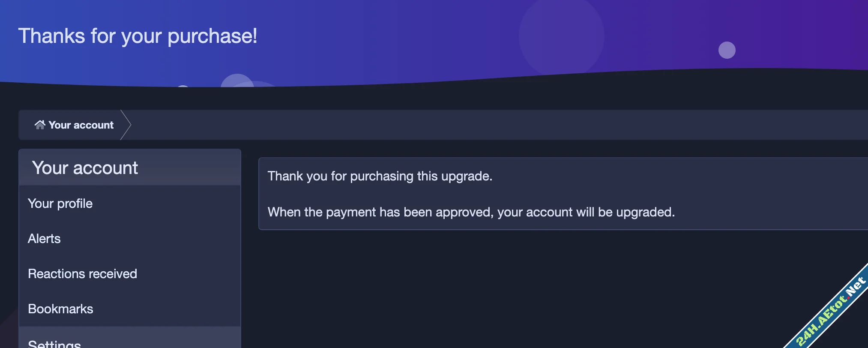The height and width of the screenshot is (348, 868).
Task: Click the half circle at the banner's bottom edge
Action: (237, 81)
